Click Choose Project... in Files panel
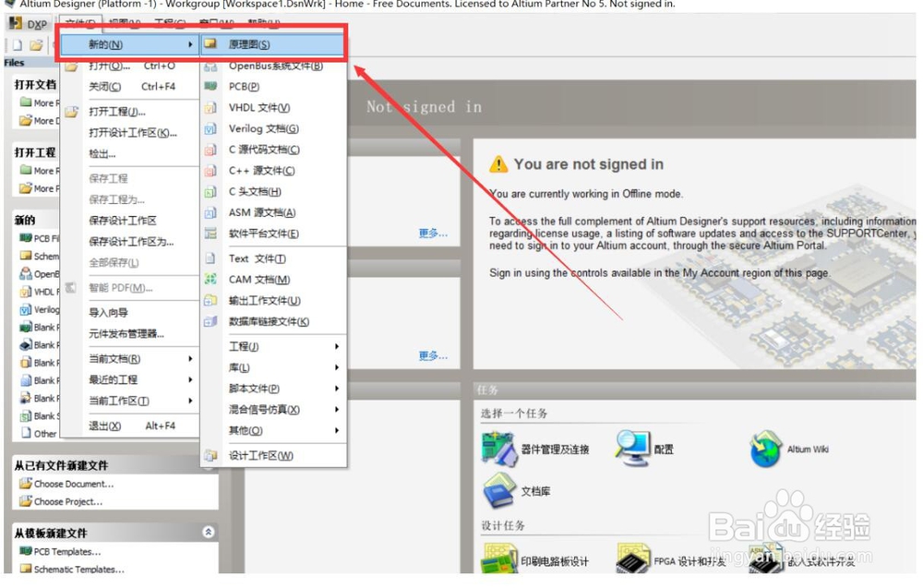923x588 pixels. (68, 501)
